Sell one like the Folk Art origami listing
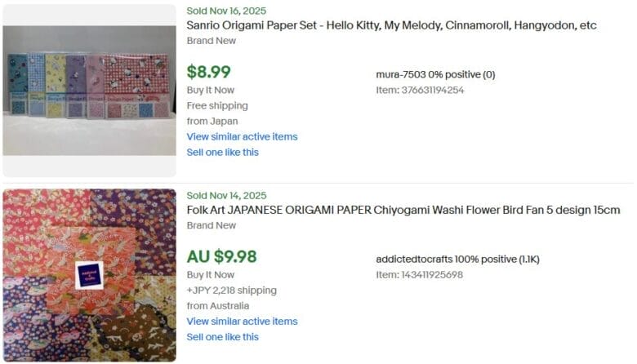 (x=222, y=336)
